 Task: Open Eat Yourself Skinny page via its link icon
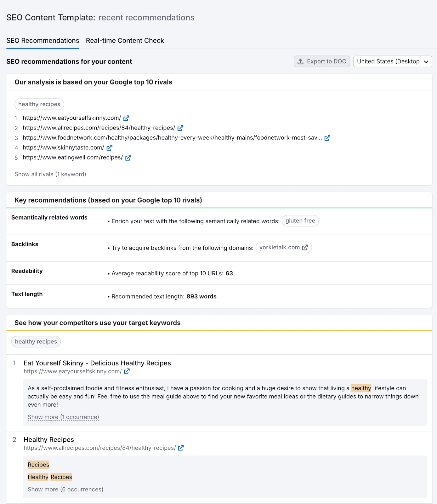point(127,371)
